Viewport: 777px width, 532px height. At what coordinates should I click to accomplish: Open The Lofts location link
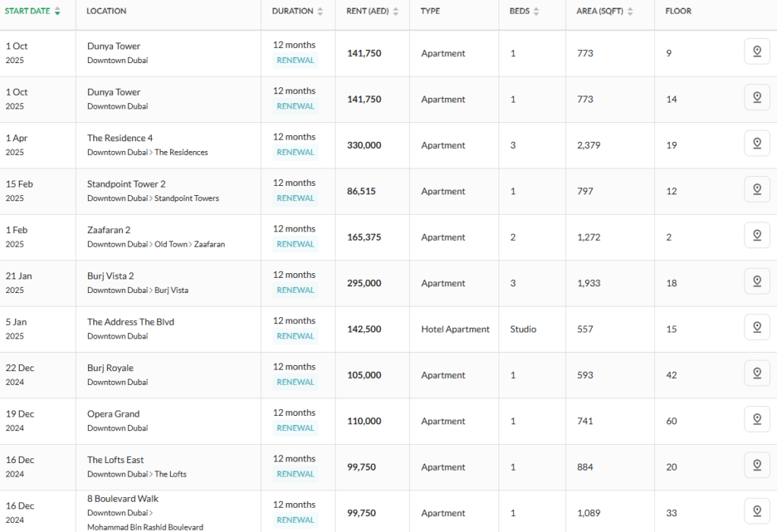[171, 474]
